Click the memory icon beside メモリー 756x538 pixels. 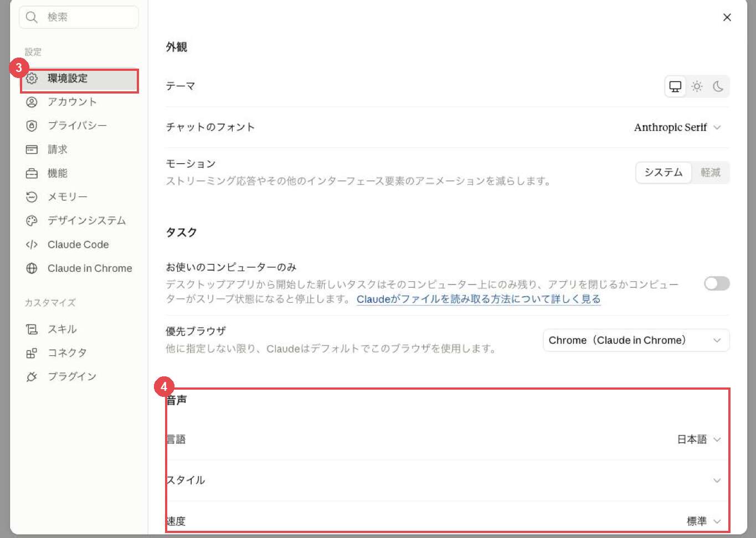(32, 197)
